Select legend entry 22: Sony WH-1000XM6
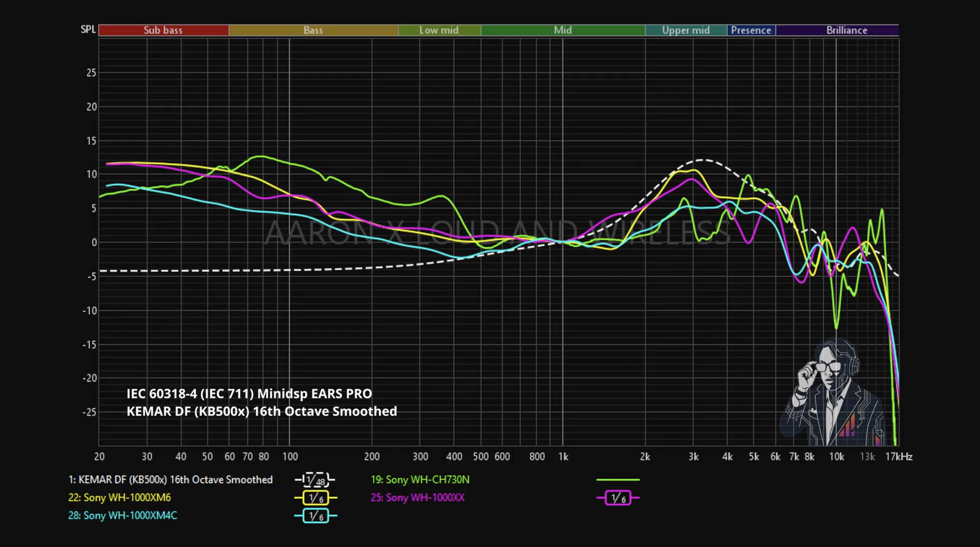The image size is (980, 547). (120, 498)
